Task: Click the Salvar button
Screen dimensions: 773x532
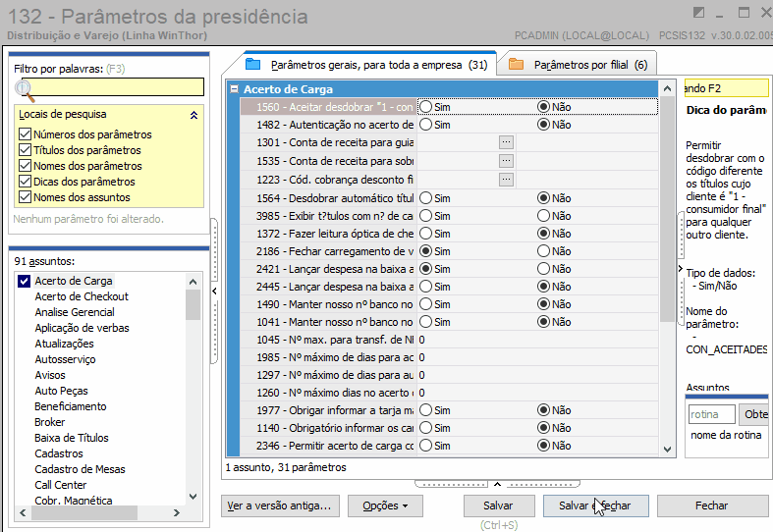Action: (499, 505)
